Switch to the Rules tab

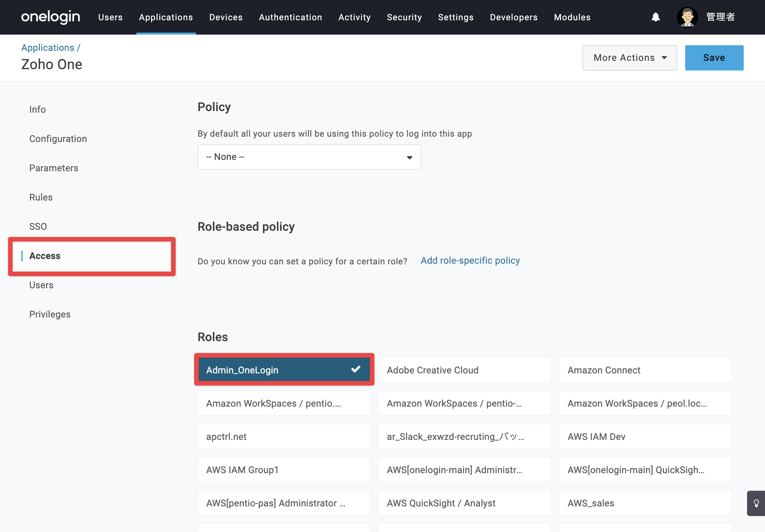[41, 198]
